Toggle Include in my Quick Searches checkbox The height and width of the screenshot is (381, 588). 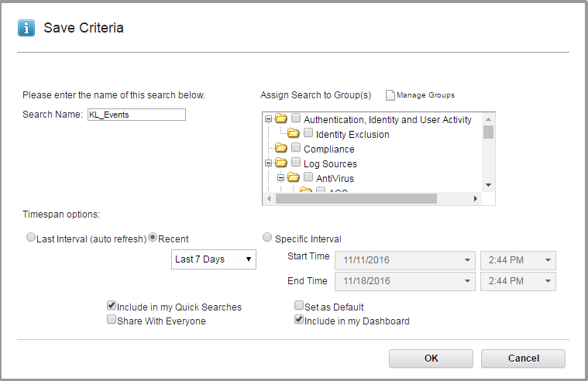click(112, 307)
